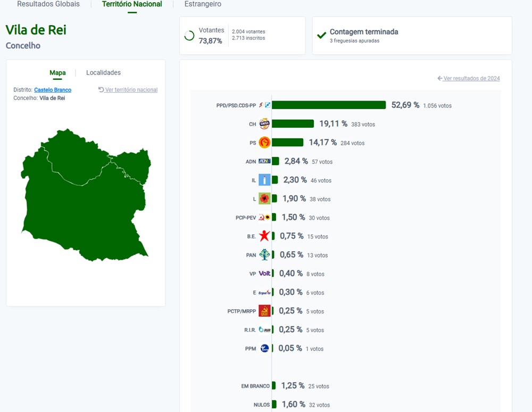Viewport: 532px width, 412px height.
Task: Click Ver território nacional
Action: (x=131, y=89)
